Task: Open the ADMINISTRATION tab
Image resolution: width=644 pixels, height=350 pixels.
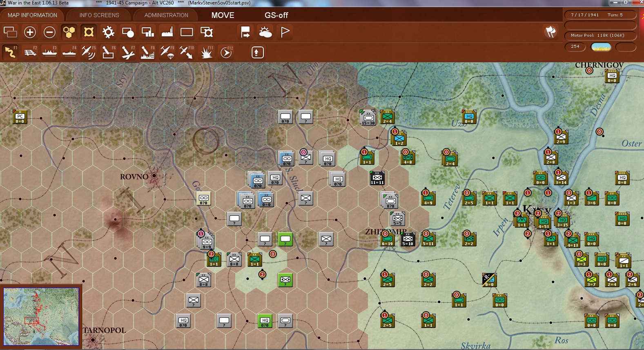Action: (166, 15)
